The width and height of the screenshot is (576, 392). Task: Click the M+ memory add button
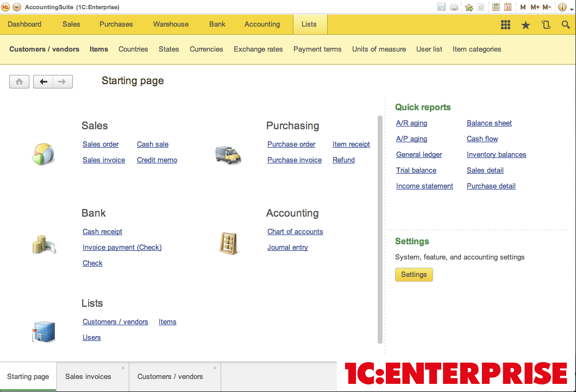535,7
